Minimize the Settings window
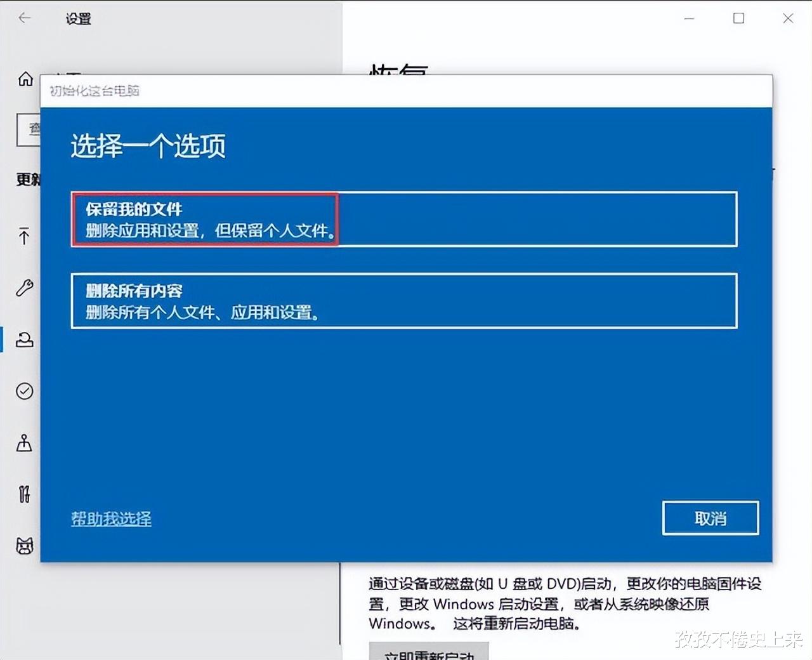The height and width of the screenshot is (660, 812). click(x=689, y=20)
